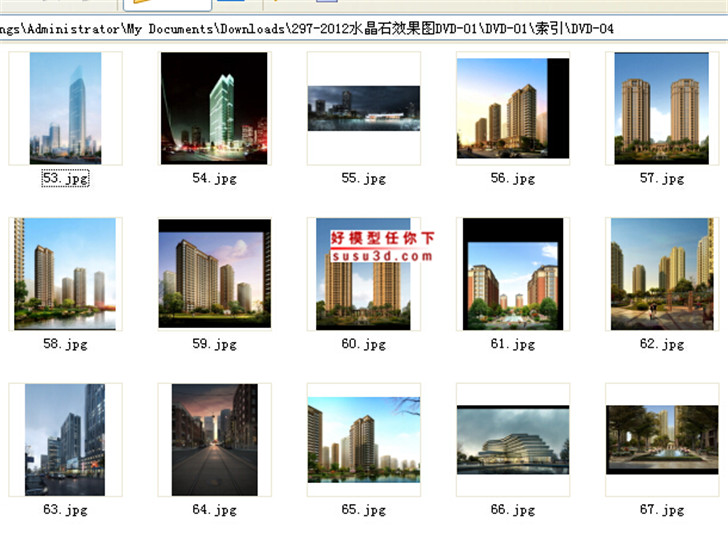
Task: Select the 67.jpg garden fountain thumbnail
Action: 662,440
